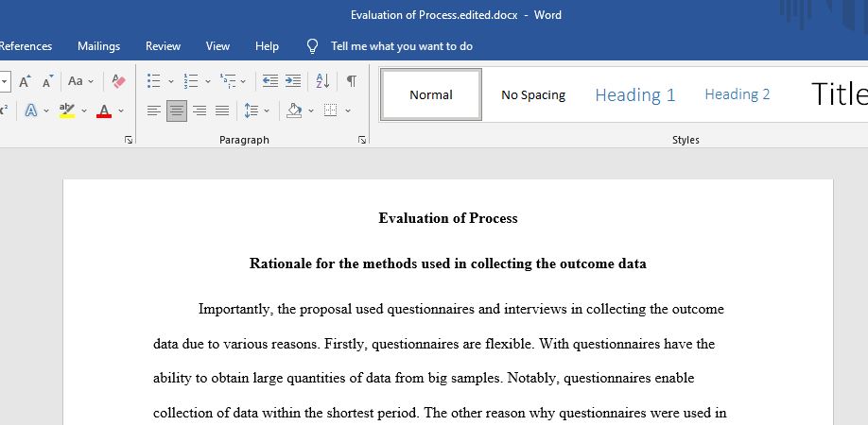Open the Help tab
868x425 pixels.
[267, 46]
